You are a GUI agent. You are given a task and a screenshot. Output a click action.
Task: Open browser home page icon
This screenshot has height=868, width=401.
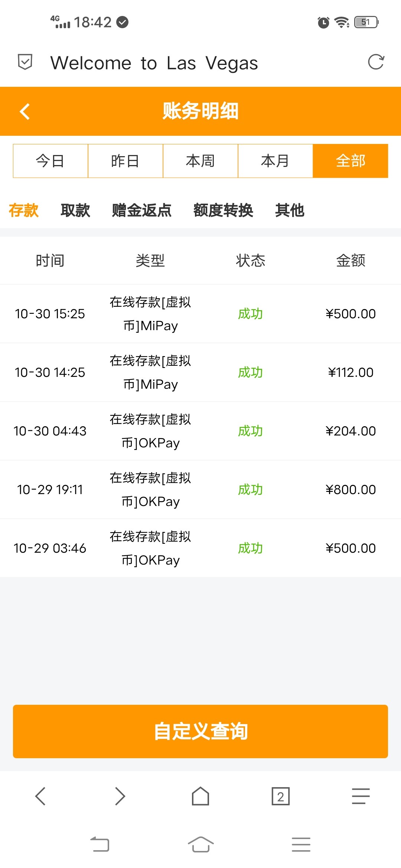200,796
